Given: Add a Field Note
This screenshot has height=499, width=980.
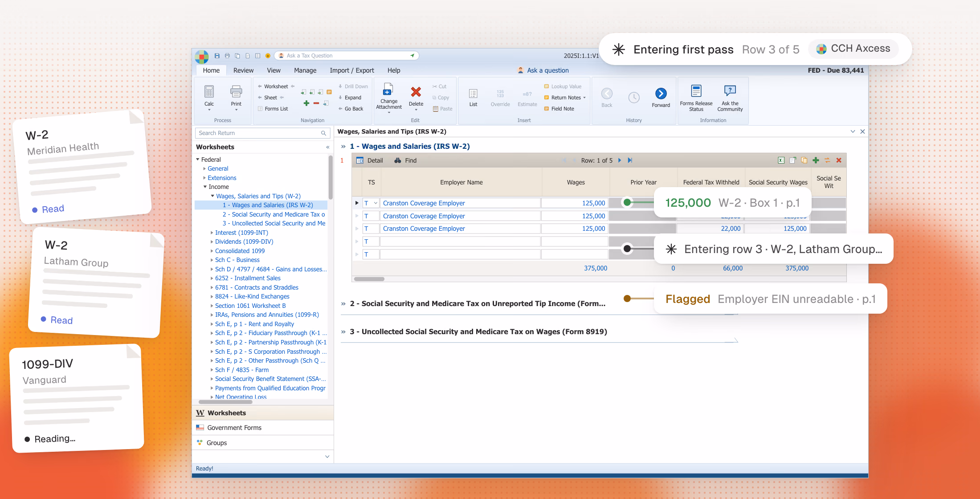Looking at the screenshot, I should (559, 109).
